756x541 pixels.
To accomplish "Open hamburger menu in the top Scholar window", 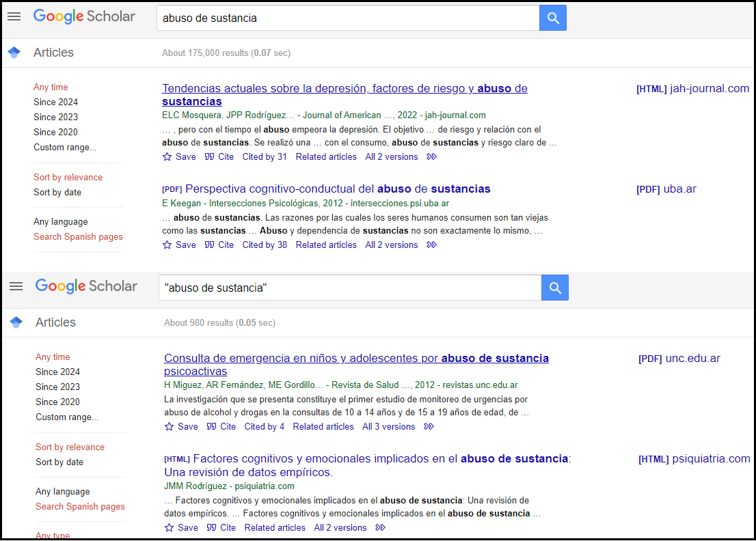I will (x=14, y=17).
